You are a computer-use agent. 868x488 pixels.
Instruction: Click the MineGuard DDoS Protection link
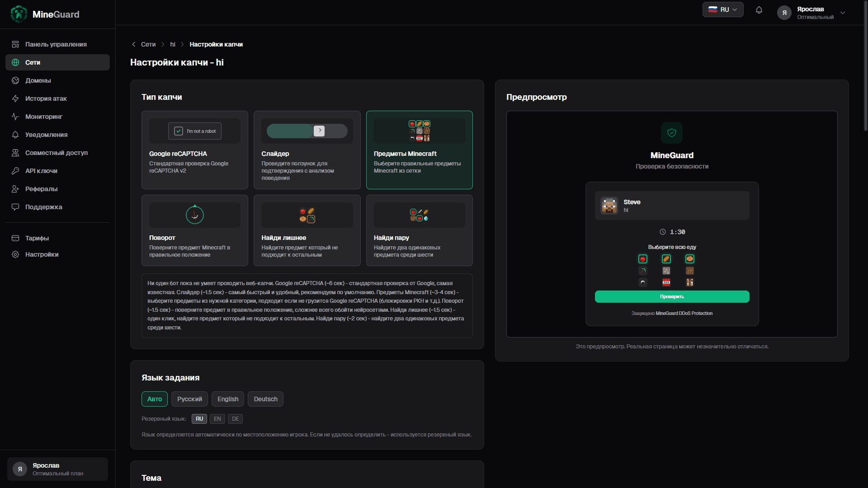coord(684,313)
